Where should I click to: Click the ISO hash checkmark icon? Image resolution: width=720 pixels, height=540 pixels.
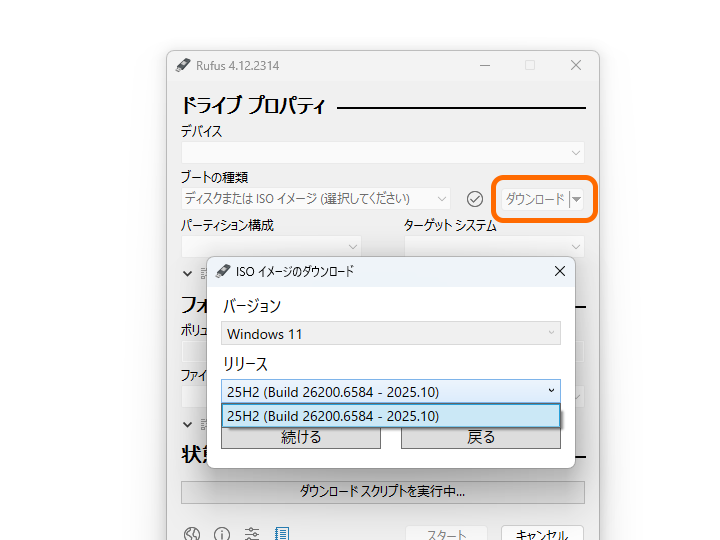[475, 199]
